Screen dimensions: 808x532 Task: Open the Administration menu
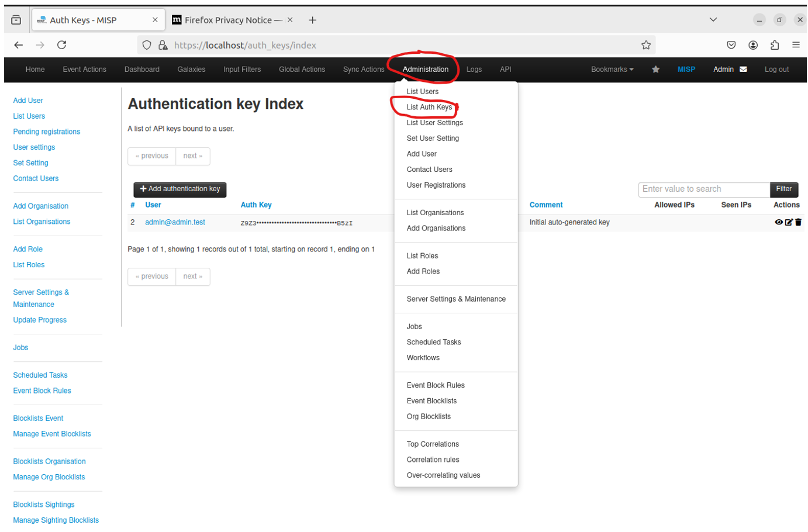coord(426,70)
